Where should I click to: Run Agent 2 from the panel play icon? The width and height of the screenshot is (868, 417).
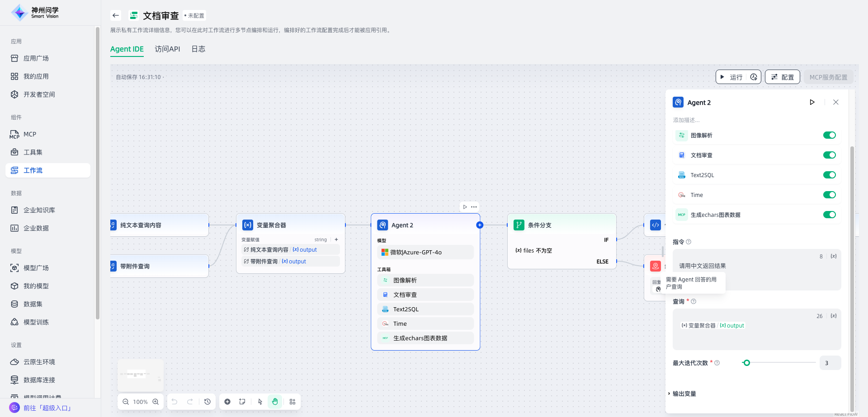point(812,103)
